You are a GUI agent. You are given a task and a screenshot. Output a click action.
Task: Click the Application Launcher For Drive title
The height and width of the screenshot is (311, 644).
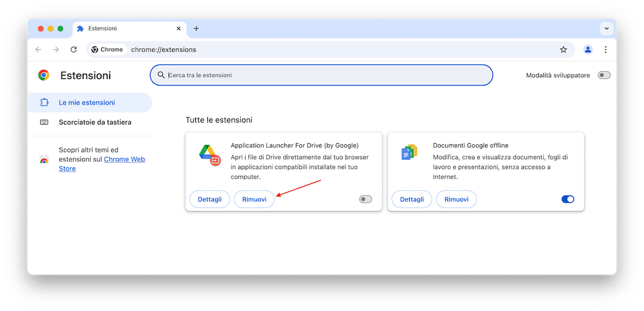click(x=294, y=145)
